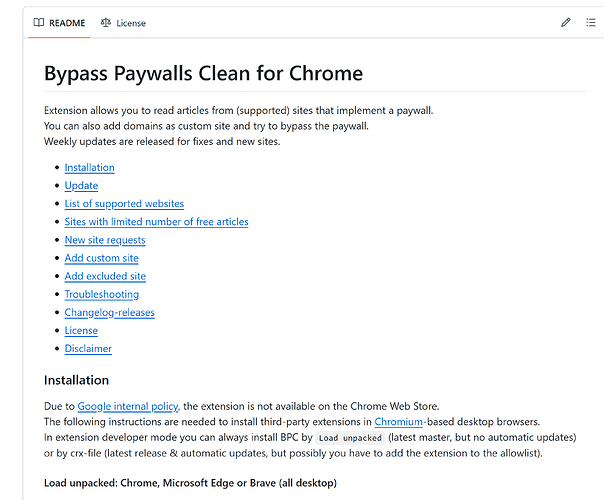Click the pencil edit README icon
The image size is (604, 500).
pyautogui.click(x=565, y=23)
